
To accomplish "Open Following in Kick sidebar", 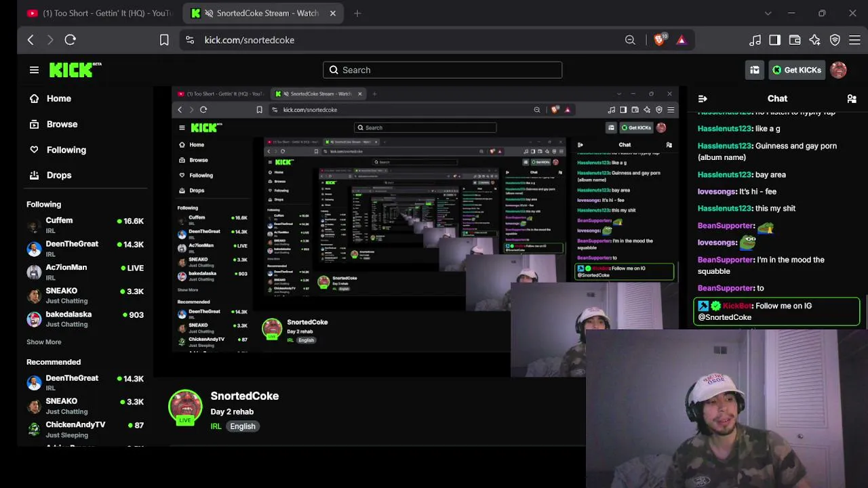I will (85, 150).
